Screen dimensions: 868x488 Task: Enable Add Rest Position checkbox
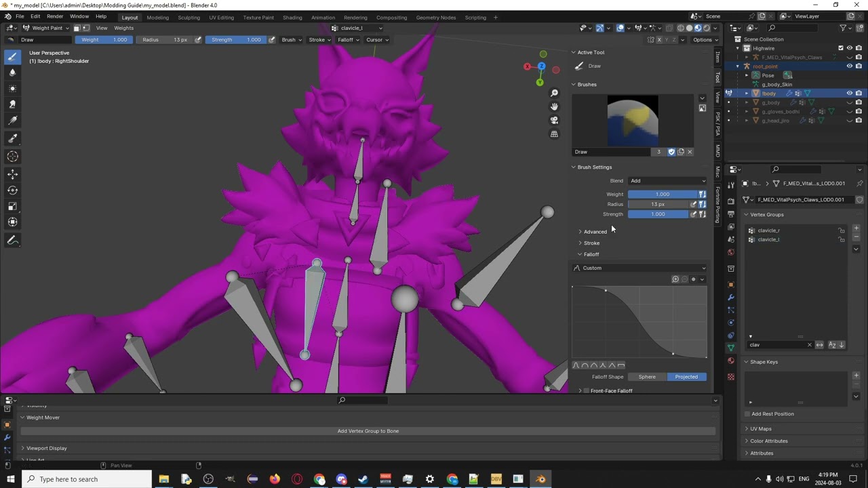[x=747, y=414]
